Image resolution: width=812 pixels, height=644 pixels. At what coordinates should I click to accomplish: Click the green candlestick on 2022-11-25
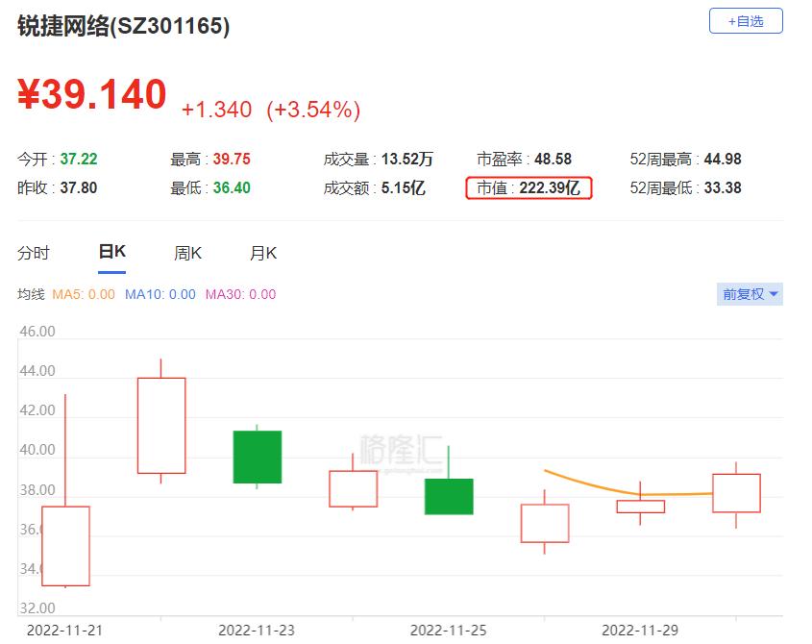[449, 496]
